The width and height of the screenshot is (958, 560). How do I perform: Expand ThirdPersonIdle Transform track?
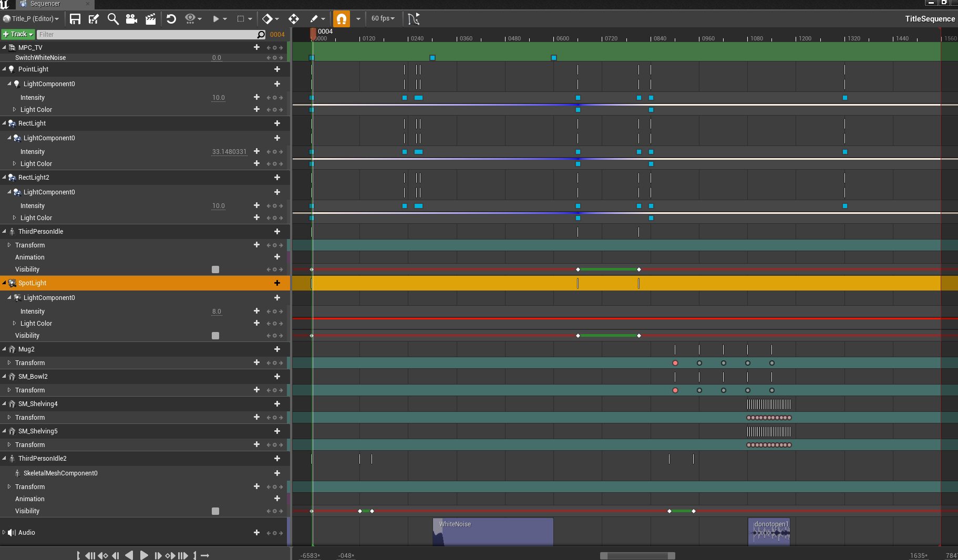tap(9, 245)
